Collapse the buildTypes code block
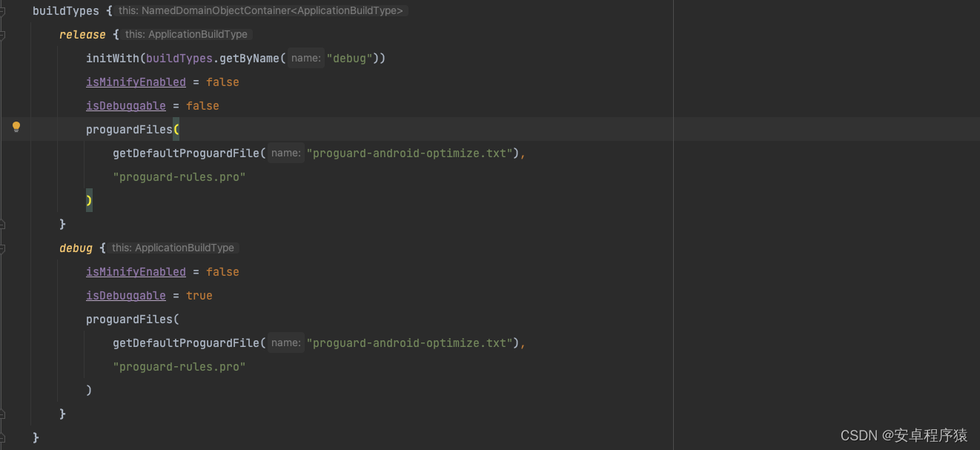 pyautogui.click(x=4, y=10)
